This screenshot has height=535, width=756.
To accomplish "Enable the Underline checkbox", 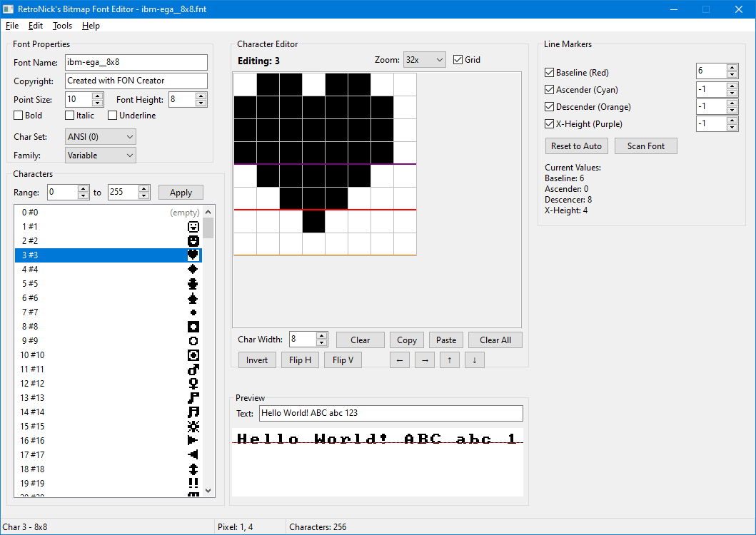I will [x=112, y=115].
